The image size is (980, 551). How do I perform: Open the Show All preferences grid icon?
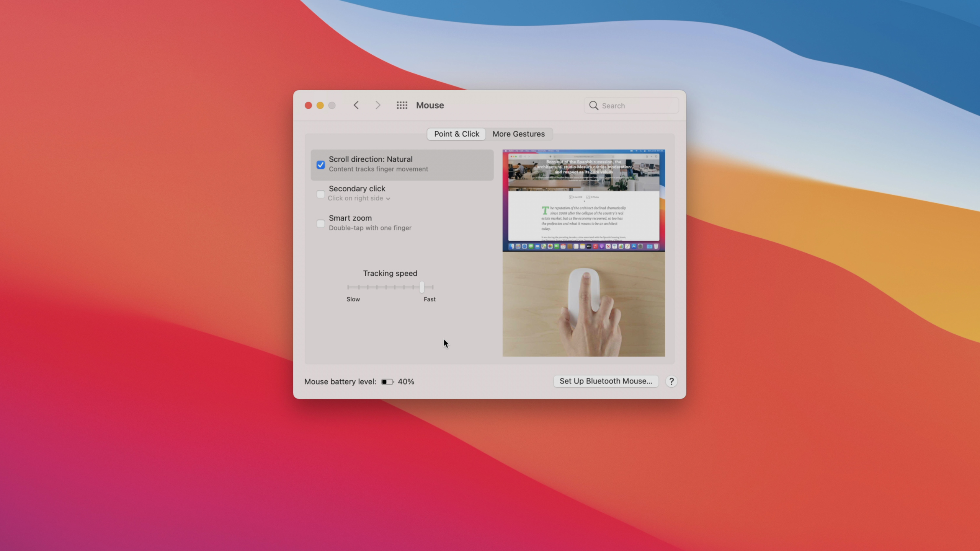(x=402, y=105)
